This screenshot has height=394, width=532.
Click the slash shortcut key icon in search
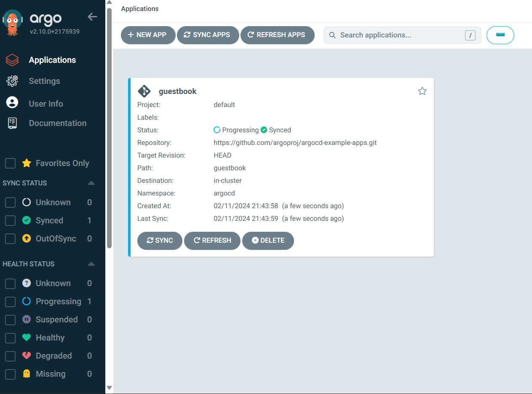point(470,35)
